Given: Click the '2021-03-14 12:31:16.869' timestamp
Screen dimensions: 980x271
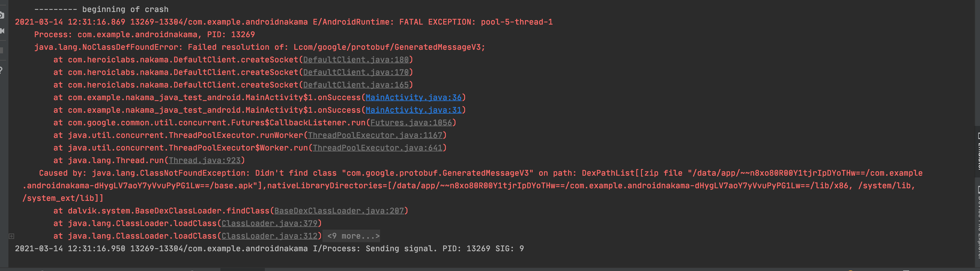Looking at the screenshot, I should [70, 22].
